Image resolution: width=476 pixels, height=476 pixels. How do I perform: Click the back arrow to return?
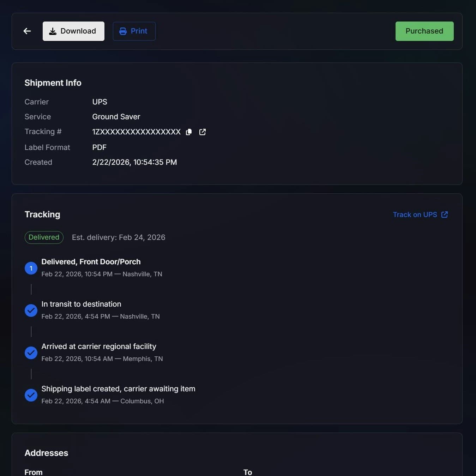click(x=27, y=31)
